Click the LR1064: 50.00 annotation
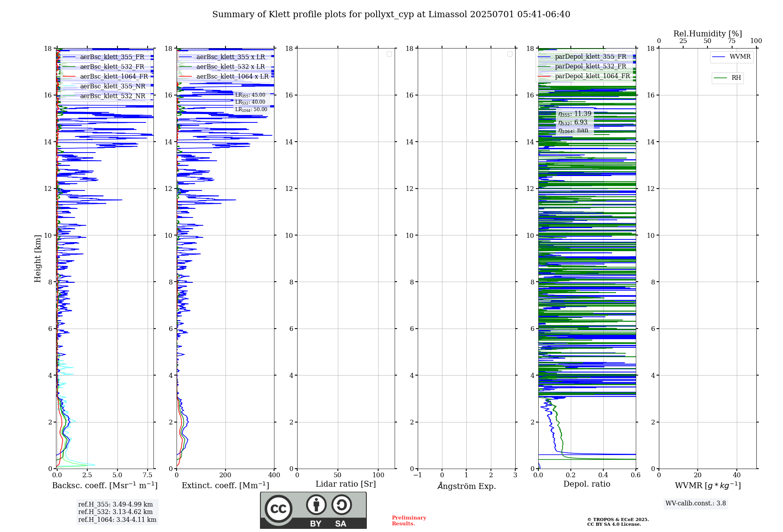The width and height of the screenshot is (783, 532). click(x=251, y=110)
